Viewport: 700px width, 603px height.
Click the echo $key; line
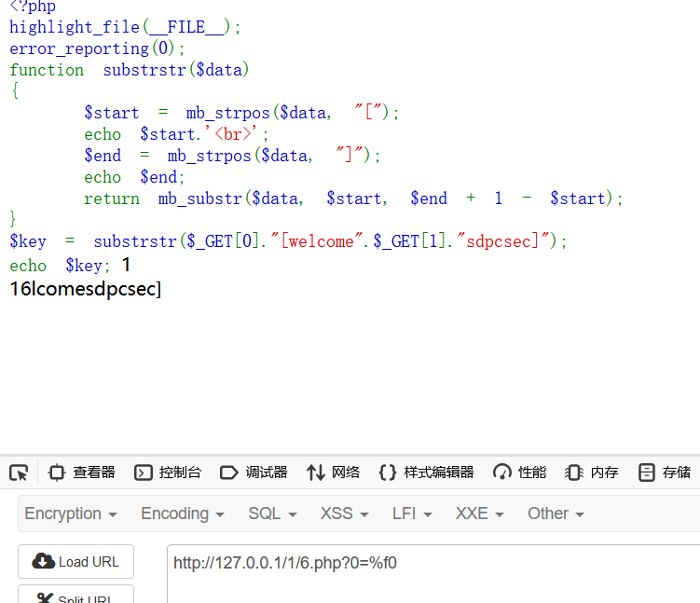coord(60,266)
